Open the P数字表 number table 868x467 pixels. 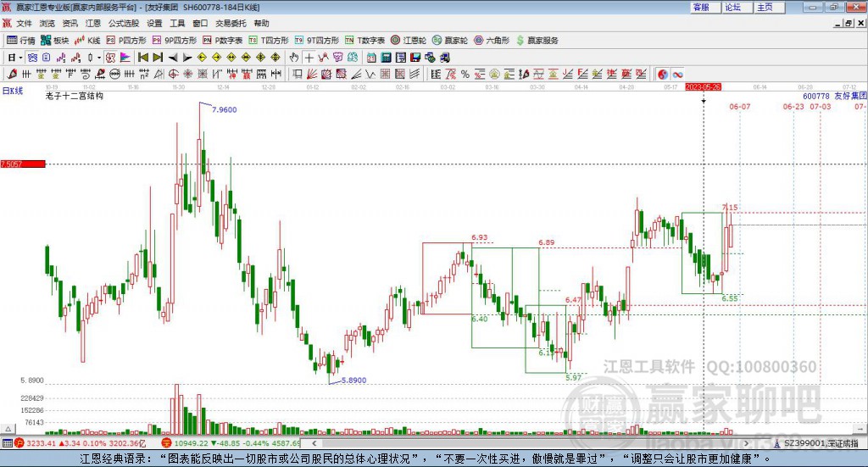pos(223,41)
